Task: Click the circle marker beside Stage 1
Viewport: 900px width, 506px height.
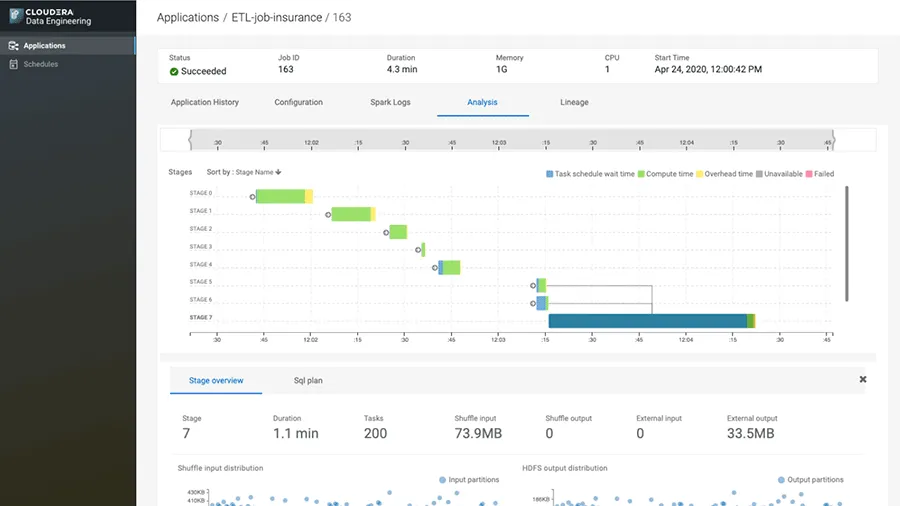Action: [328, 214]
